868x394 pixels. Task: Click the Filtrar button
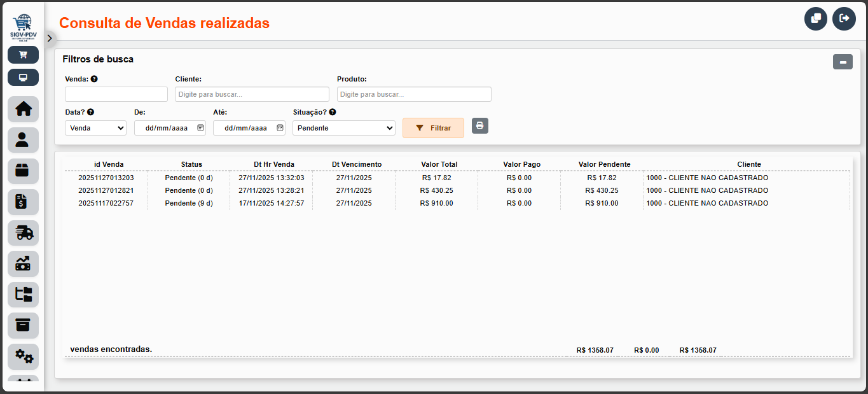click(433, 128)
